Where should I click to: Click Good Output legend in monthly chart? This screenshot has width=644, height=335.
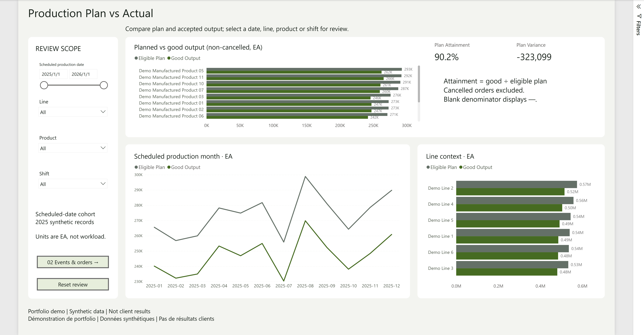(184, 167)
